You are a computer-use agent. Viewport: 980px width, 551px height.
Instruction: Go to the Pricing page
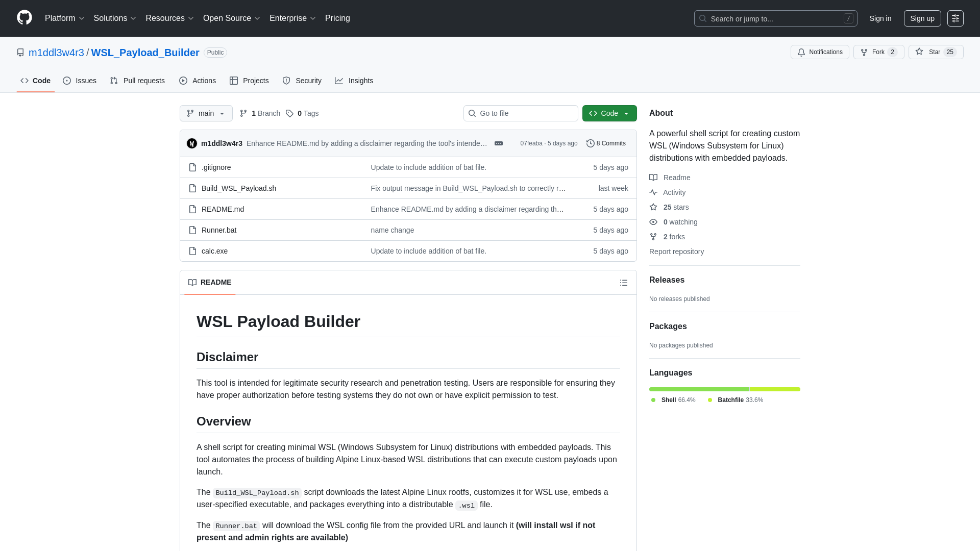pyautogui.click(x=337, y=18)
